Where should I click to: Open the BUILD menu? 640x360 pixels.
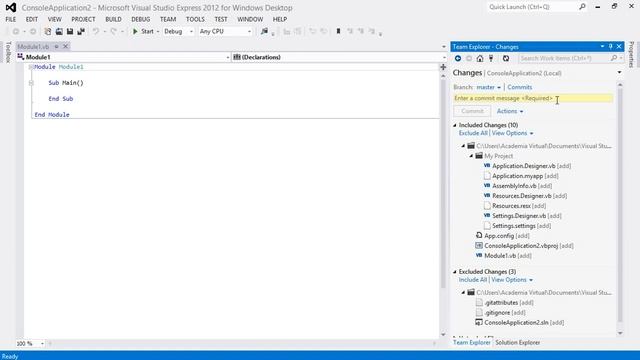113,19
